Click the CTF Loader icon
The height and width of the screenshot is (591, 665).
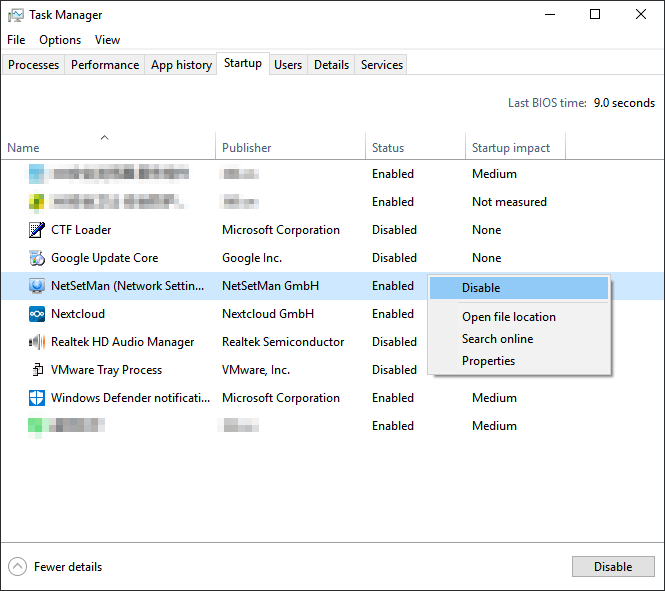36,230
